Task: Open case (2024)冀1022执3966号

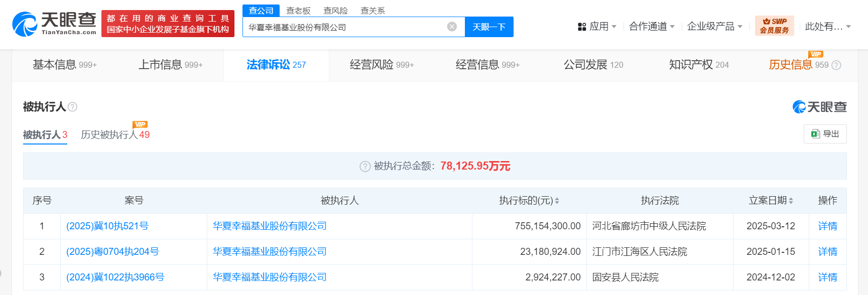Action: coord(115,277)
